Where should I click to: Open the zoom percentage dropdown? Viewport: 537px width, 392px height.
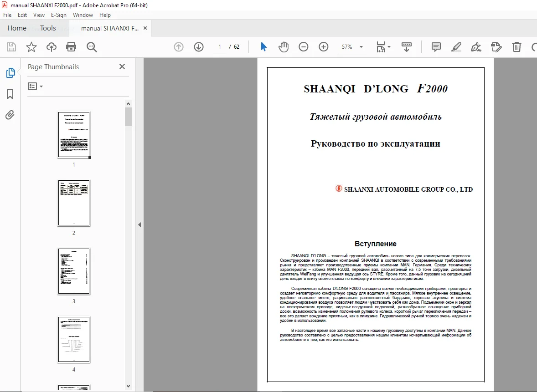pyautogui.click(x=361, y=47)
